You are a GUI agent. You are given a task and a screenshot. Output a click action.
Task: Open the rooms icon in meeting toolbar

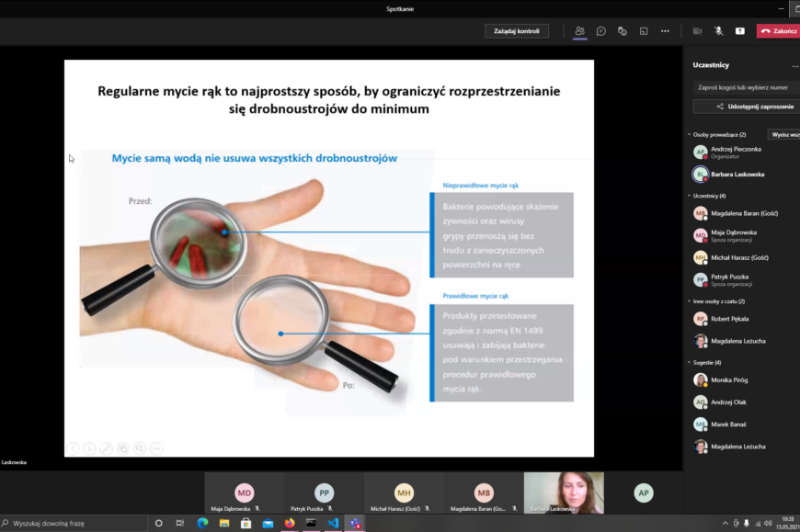pyautogui.click(x=644, y=31)
